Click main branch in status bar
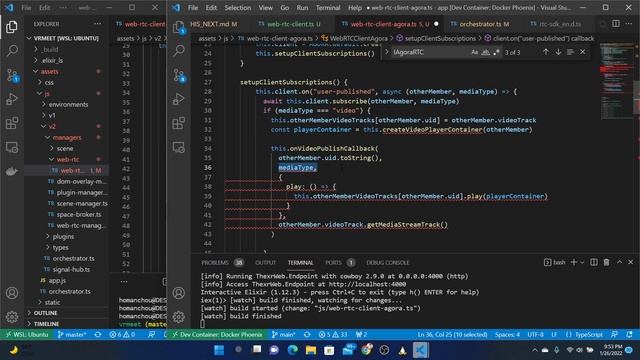 click(x=284, y=335)
